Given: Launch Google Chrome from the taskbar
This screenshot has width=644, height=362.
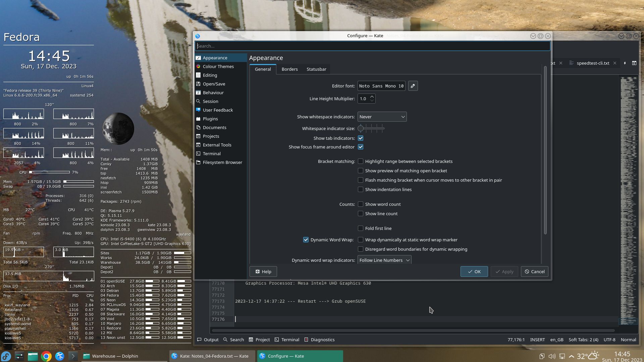Looking at the screenshot, I should coord(46,356).
